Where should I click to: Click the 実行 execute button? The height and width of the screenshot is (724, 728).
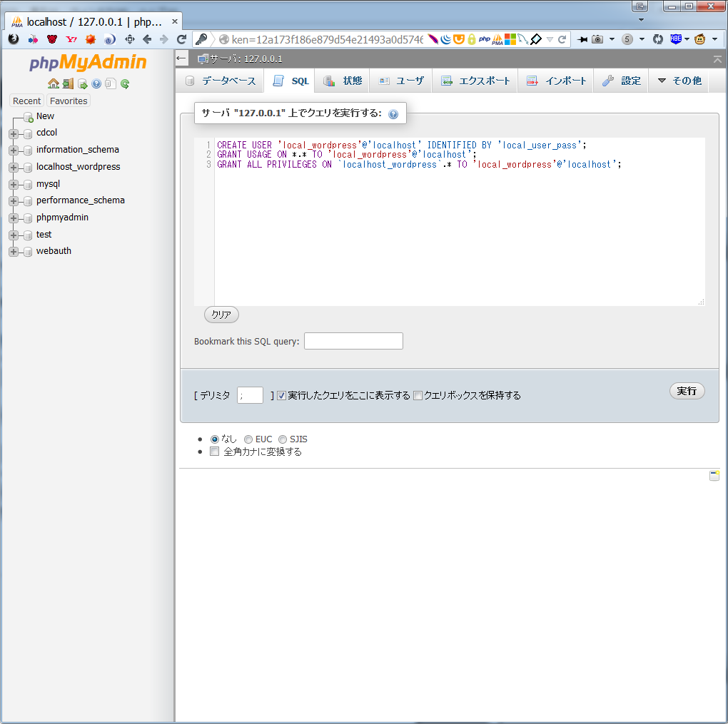(x=687, y=391)
